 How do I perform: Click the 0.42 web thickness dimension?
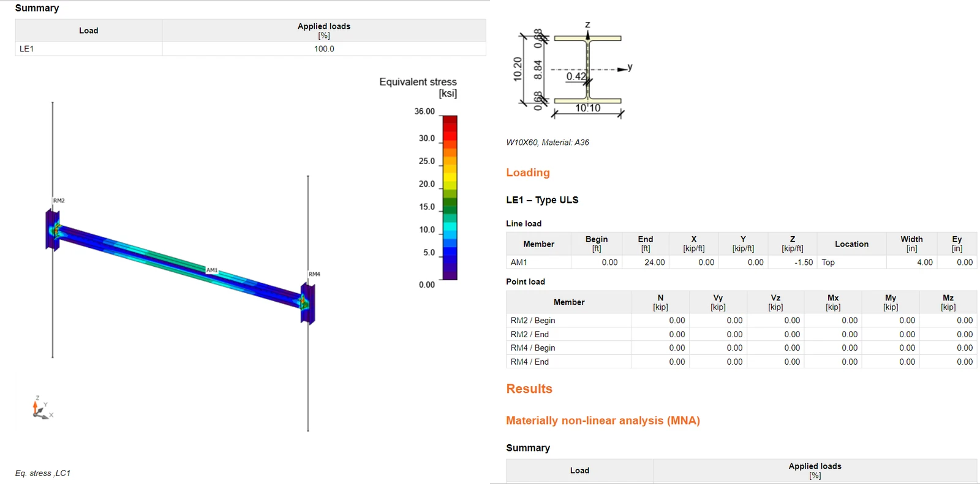tap(576, 76)
